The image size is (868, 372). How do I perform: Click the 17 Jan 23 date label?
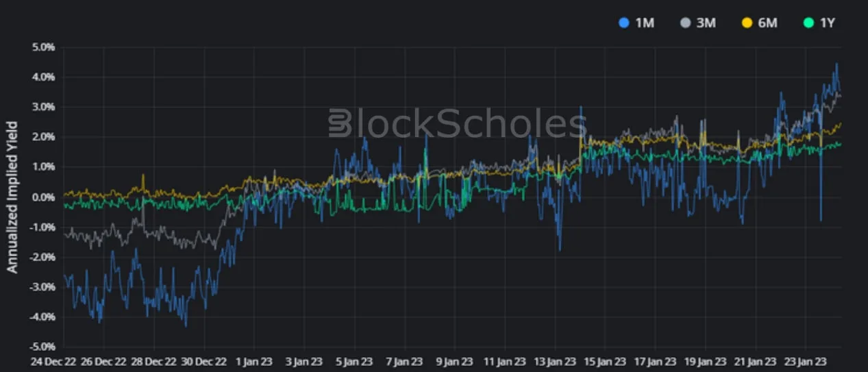(x=656, y=360)
